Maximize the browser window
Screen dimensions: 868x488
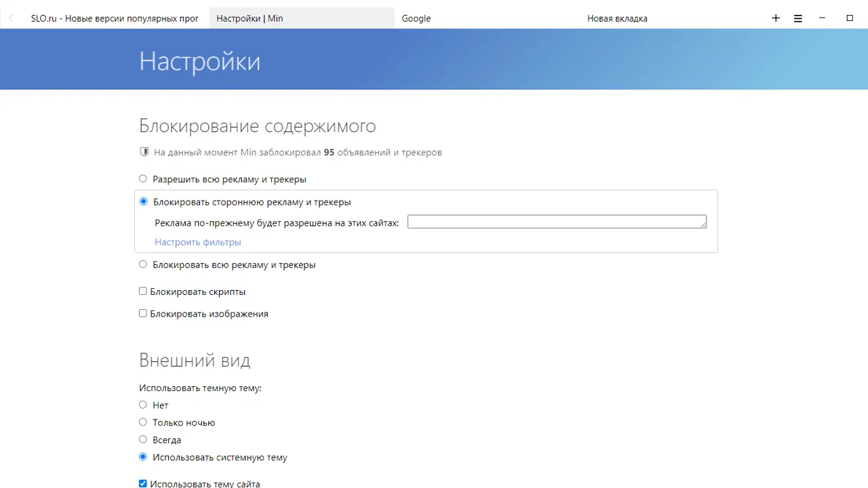point(850,18)
